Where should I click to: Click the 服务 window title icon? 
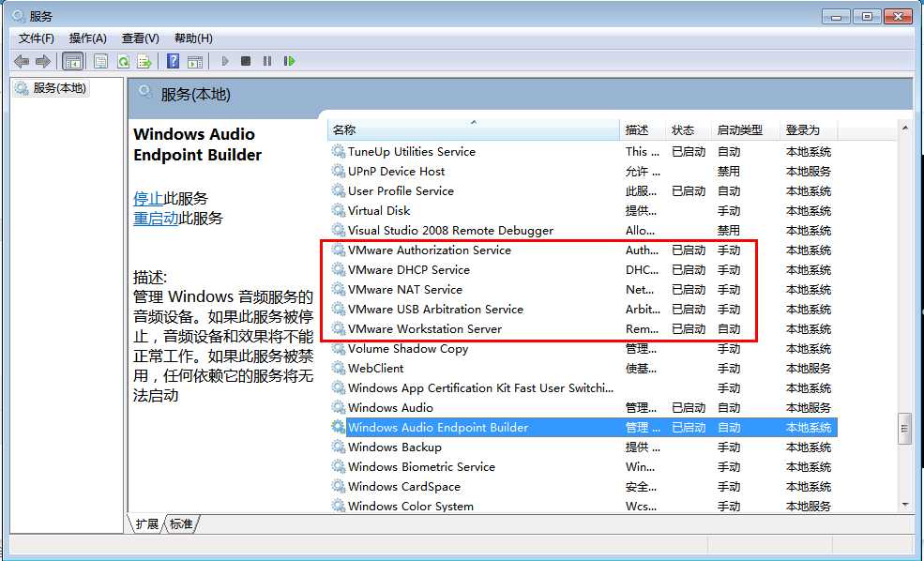point(18,16)
